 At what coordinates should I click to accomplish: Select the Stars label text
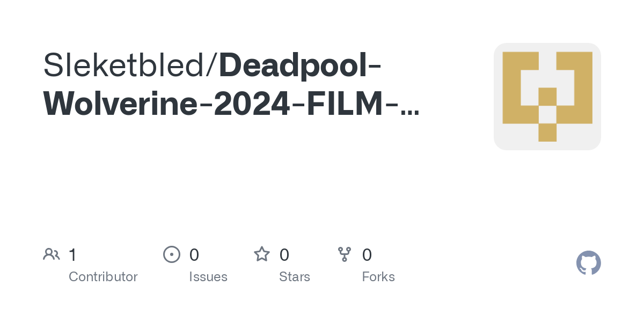(x=295, y=277)
